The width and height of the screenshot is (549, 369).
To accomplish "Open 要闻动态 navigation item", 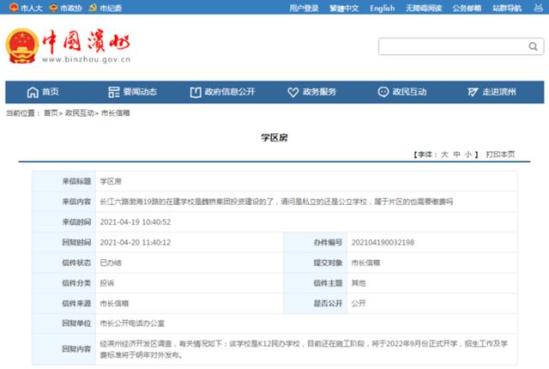I will [x=140, y=92].
